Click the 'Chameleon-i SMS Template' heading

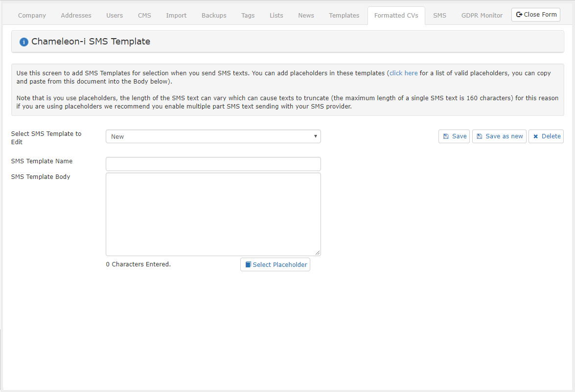click(x=91, y=42)
